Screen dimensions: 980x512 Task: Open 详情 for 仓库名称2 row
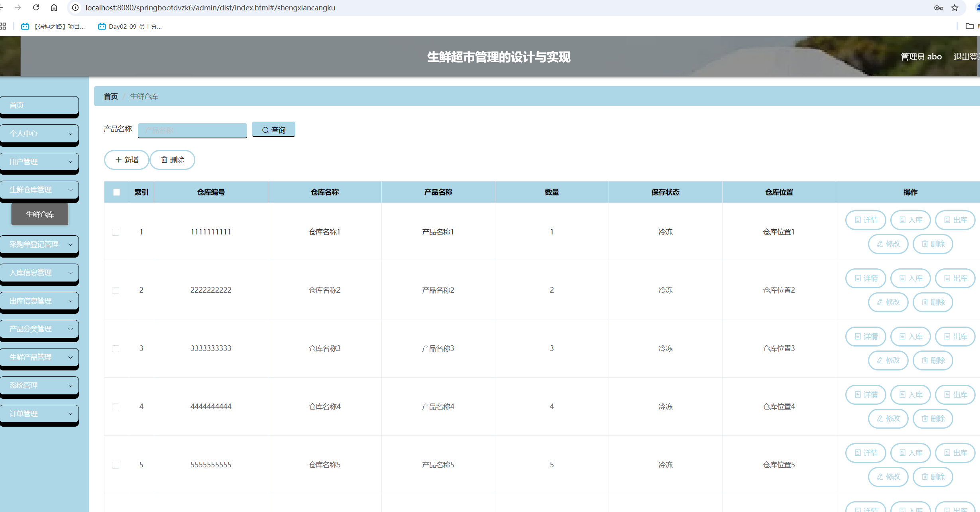click(x=866, y=278)
